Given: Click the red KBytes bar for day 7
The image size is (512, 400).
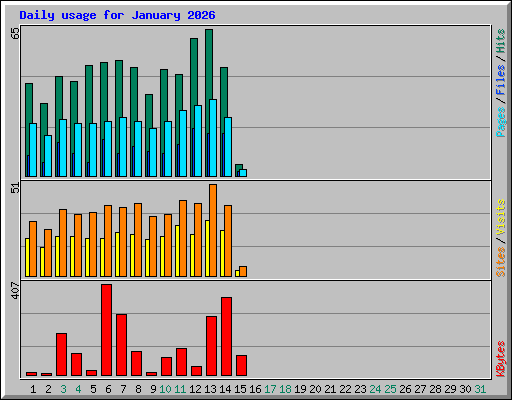Looking at the screenshot, I should (x=122, y=345).
